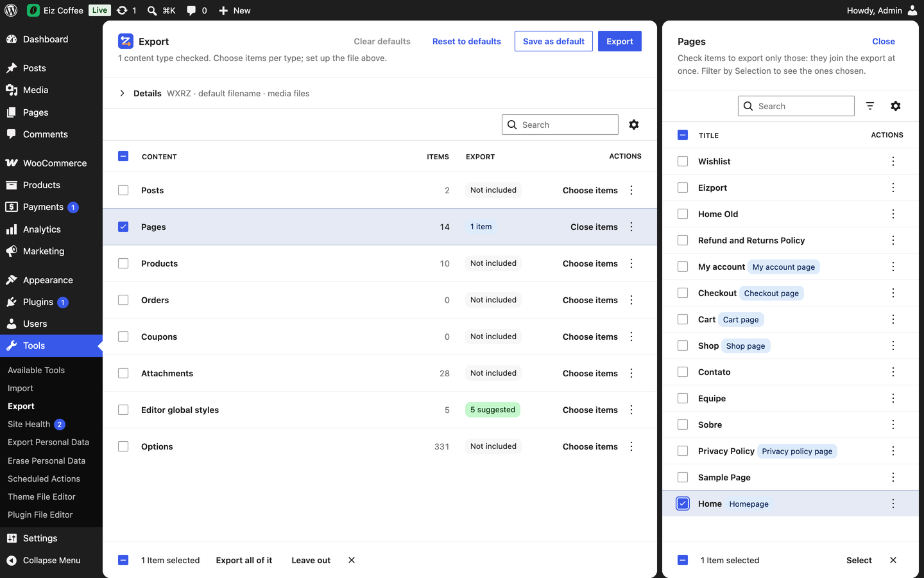Open the filter icon in Pages panel
The image size is (924, 578).
(870, 106)
